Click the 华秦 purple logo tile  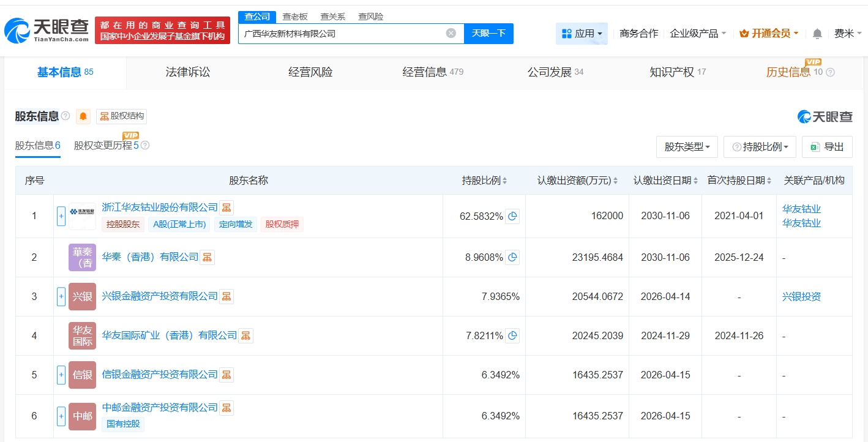tap(82, 257)
